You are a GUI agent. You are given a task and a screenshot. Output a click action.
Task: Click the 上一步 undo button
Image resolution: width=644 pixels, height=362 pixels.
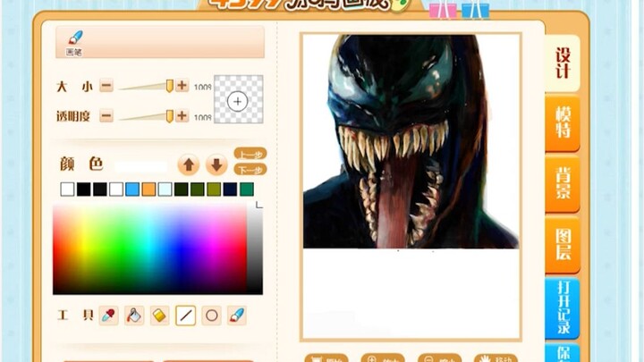point(250,155)
